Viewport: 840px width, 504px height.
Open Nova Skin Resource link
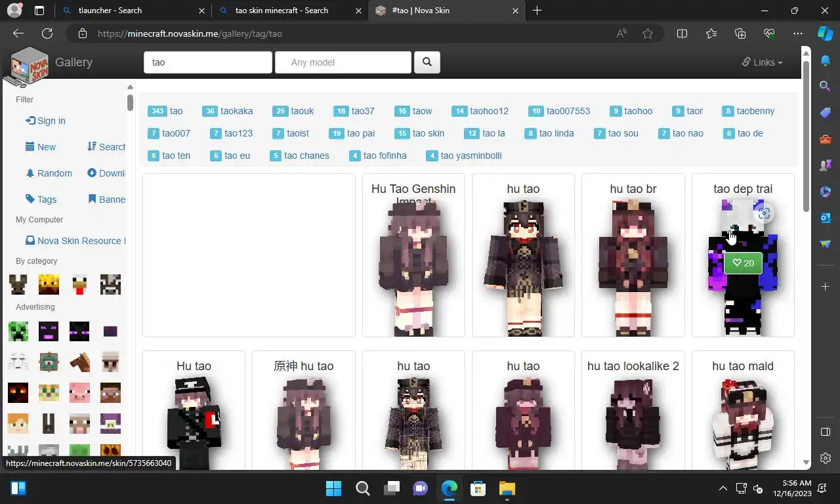75,241
